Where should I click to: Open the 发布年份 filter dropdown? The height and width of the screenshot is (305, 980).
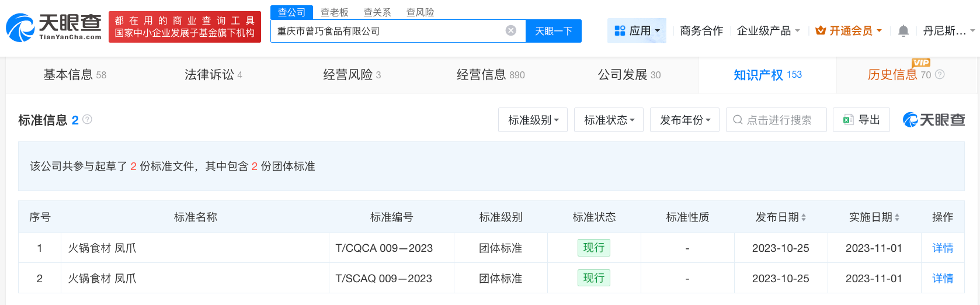tap(685, 120)
